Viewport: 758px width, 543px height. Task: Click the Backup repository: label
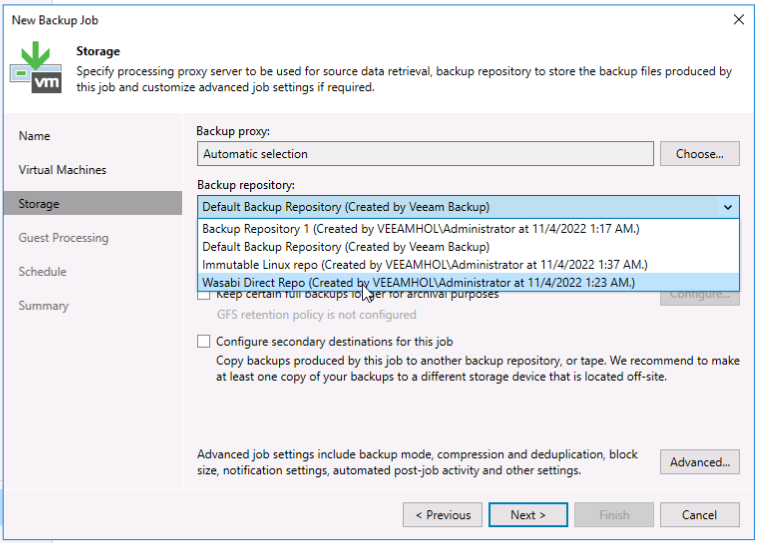tap(246, 185)
